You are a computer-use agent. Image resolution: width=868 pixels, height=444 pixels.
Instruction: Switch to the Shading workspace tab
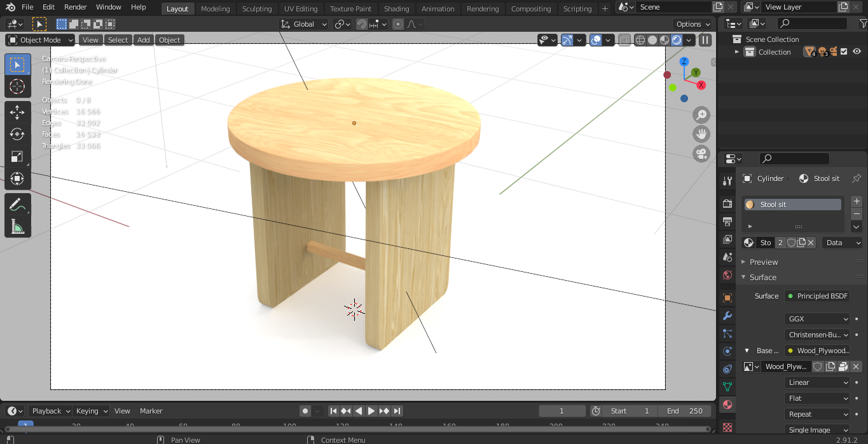(396, 9)
